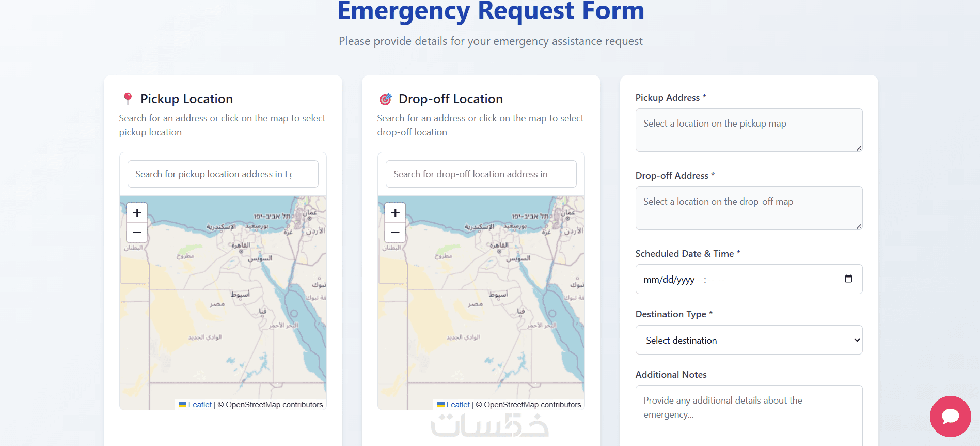The image size is (980, 446).
Task: Zoom in on the pickup map
Action: tap(137, 213)
